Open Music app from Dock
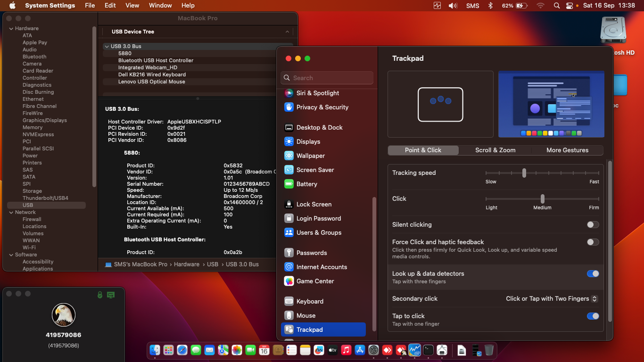 [x=346, y=350]
